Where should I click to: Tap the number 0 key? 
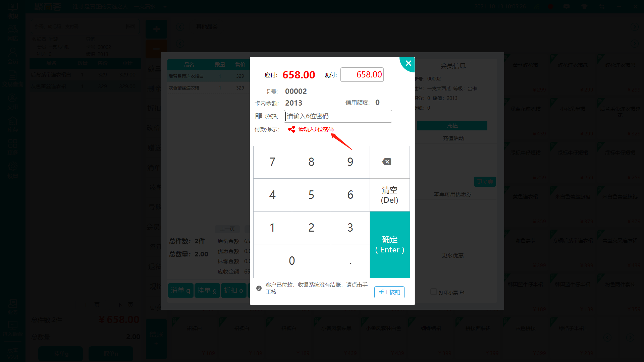[x=292, y=261]
